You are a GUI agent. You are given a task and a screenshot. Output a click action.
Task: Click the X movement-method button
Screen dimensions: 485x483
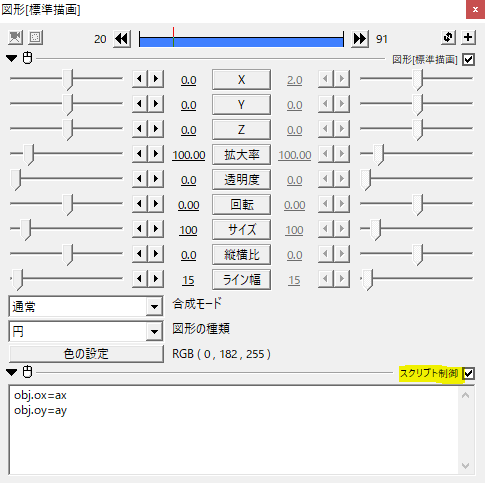click(241, 80)
